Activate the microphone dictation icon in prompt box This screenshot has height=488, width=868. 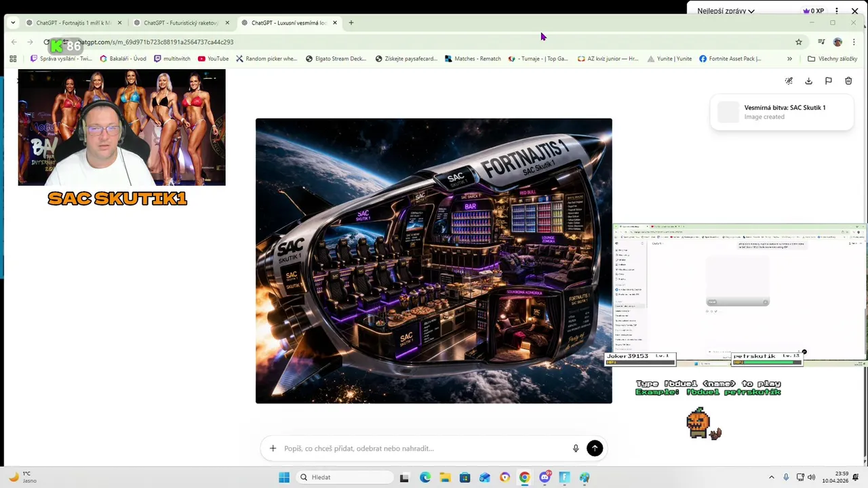[x=576, y=448]
